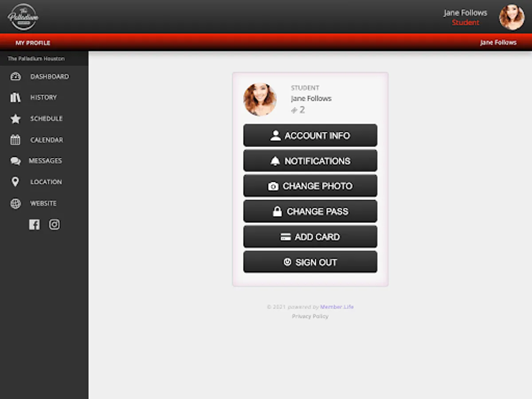Viewport: 532px width, 399px height.
Task: Click Add Card to add payment method
Action: pyautogui.click(x=310, y=236)
